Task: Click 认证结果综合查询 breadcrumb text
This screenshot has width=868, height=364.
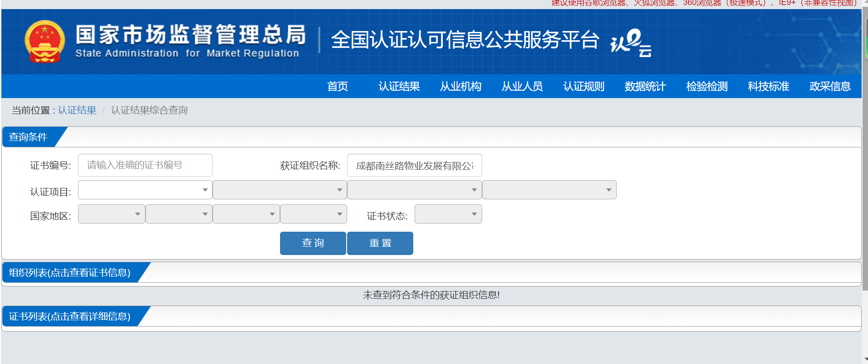Action: (x=149, y=110)
